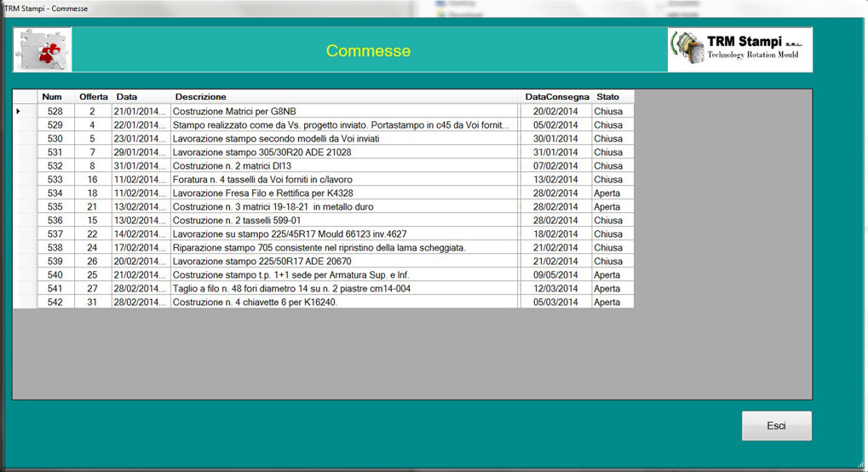
Task: Select cell Num 538
Action: click(55, 247)
